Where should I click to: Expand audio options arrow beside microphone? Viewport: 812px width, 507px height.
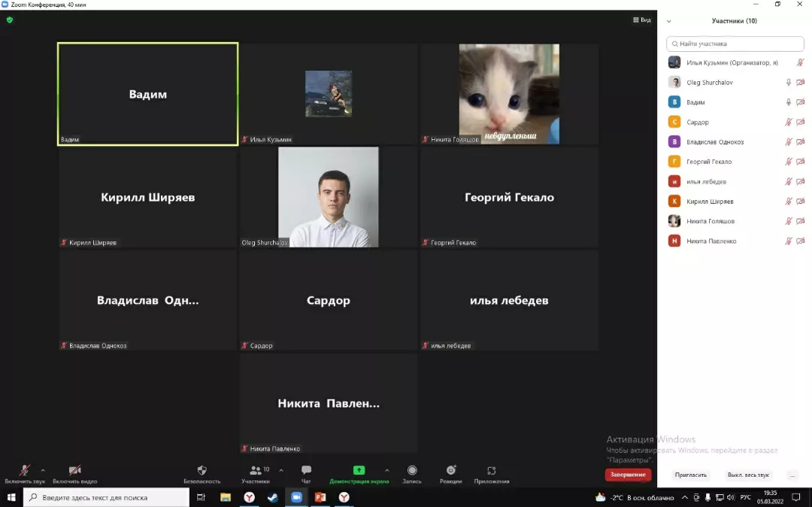[x=43, y=470]
